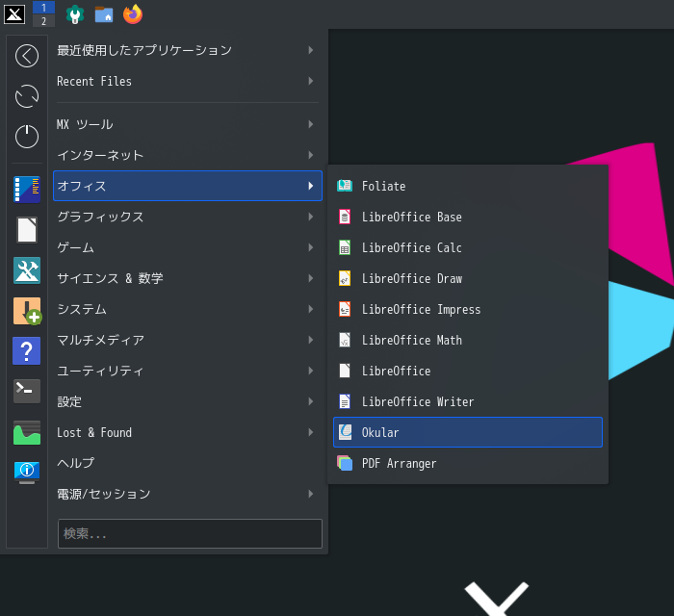Image resolution: width=674 pixels, height=616 pixels.
Task: Click the LibreOffice Math icon
Action: tap(345, 340)
